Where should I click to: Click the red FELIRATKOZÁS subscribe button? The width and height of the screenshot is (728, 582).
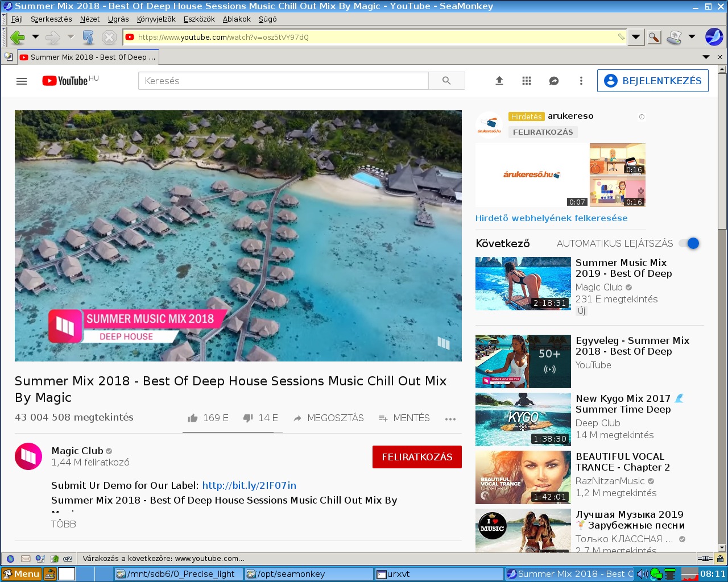pos(417,457)
